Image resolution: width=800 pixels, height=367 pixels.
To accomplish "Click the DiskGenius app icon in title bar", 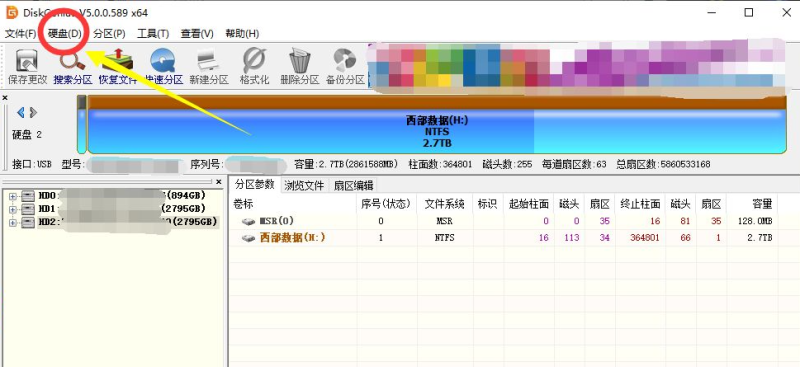I will pyautogui.click(x=12, y=12).
